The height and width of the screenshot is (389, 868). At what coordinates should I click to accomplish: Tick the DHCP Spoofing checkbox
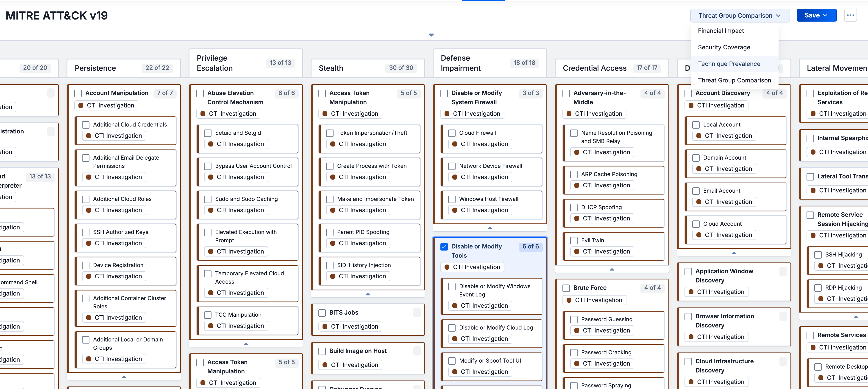point(574,208)
